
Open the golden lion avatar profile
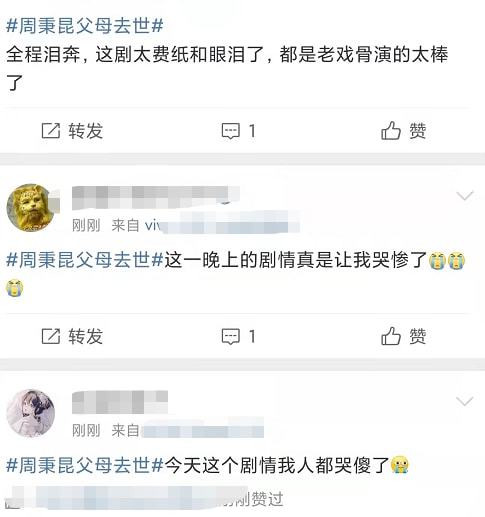click(31, 208)
